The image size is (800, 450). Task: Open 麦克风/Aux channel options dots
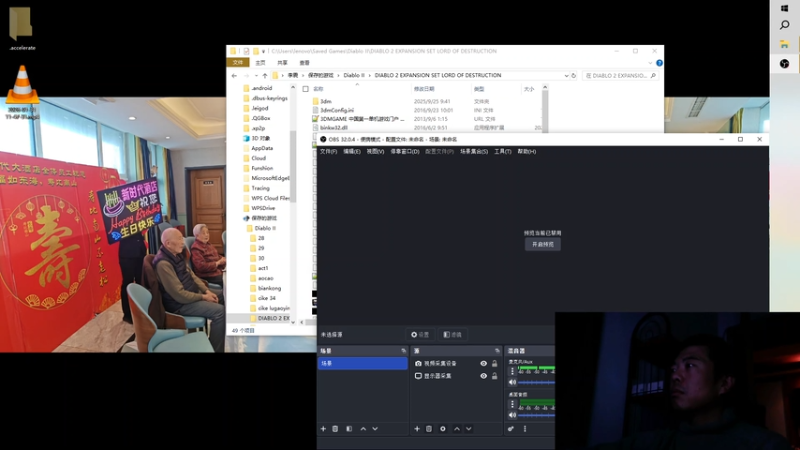tap(512, 371)
